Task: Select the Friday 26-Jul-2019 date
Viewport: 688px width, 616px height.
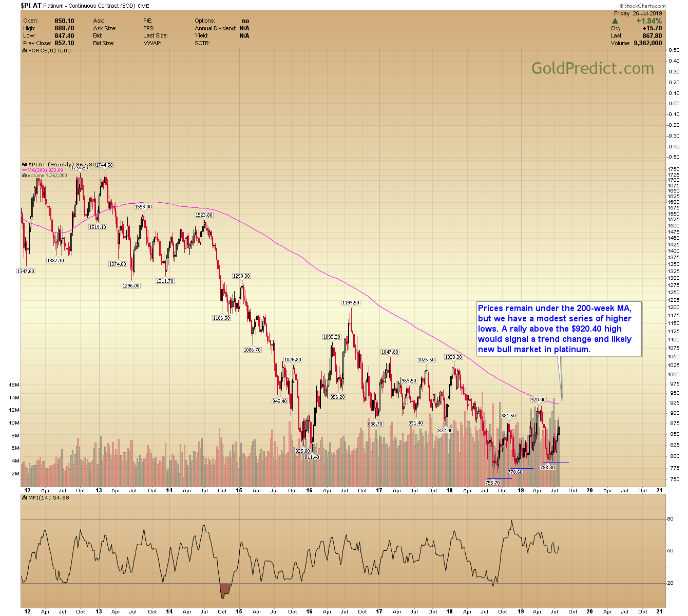Action: pyautogui.click(x=638, y=13)
